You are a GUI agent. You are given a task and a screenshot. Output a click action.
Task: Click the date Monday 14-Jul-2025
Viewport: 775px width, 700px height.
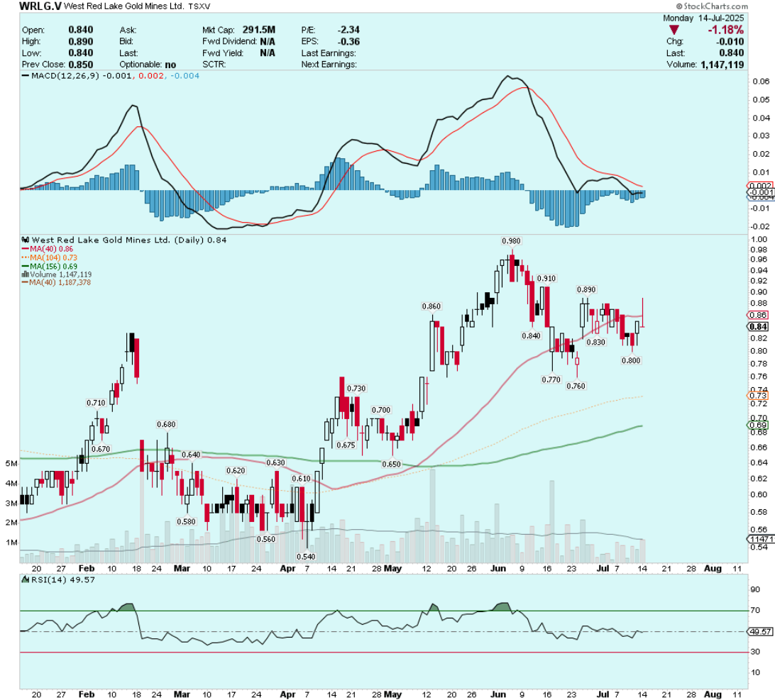click(703, 18)
